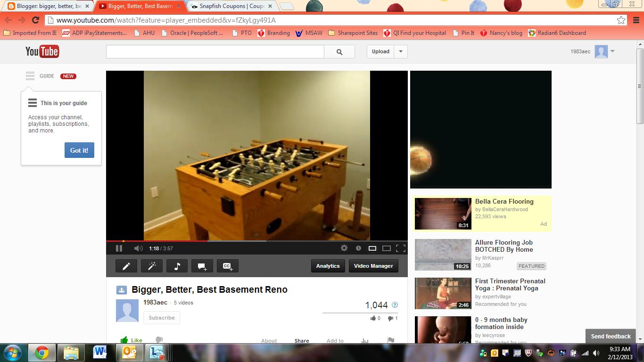
Task: Open the Radian6 Dashboard bookmark
Action: click(557, 33)
